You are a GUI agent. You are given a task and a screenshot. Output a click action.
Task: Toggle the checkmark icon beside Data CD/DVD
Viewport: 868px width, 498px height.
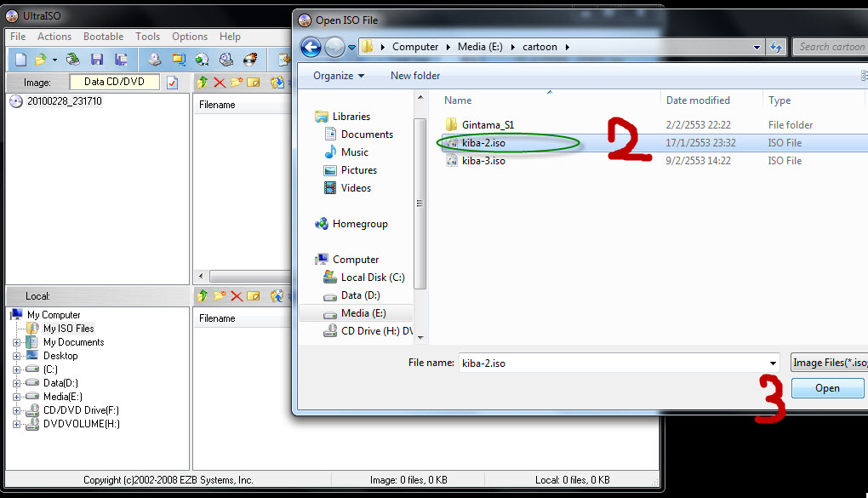tap(172, 83)
